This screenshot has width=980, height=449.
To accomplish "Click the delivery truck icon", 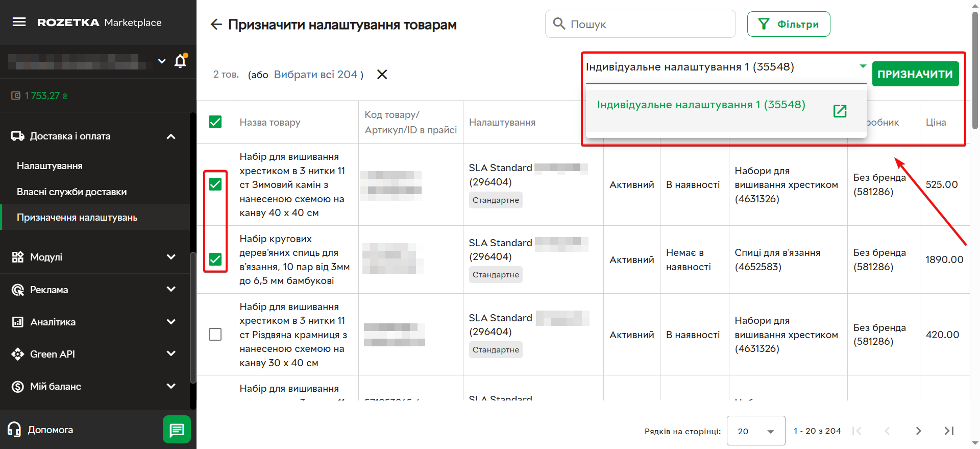I will (18, 136).
